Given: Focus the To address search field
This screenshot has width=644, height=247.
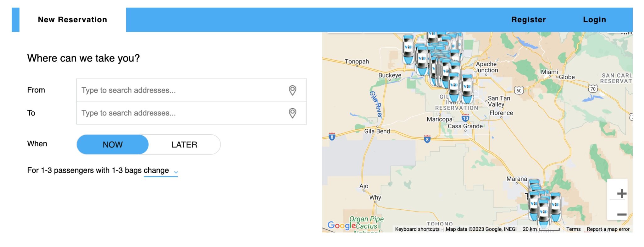Looking at the screenshot, I should [x=182, y=113].
